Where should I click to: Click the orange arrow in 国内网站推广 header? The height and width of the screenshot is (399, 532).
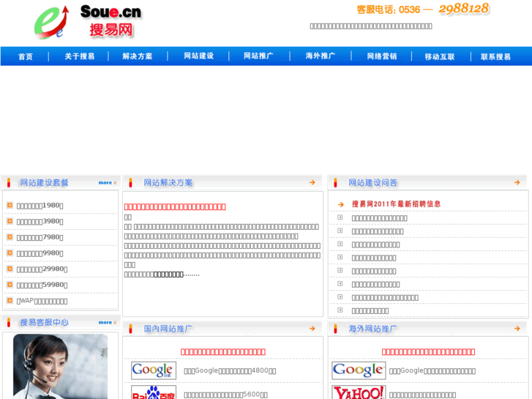pos(312,329)
